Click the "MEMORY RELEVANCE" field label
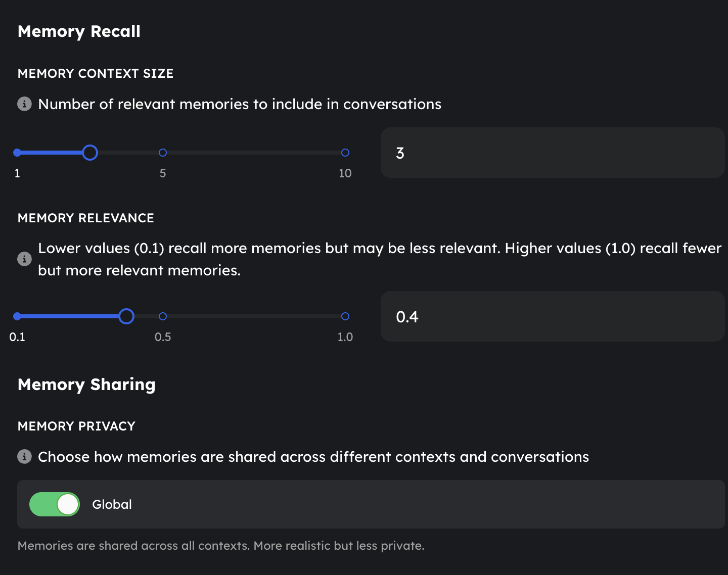 pos(86,218)
